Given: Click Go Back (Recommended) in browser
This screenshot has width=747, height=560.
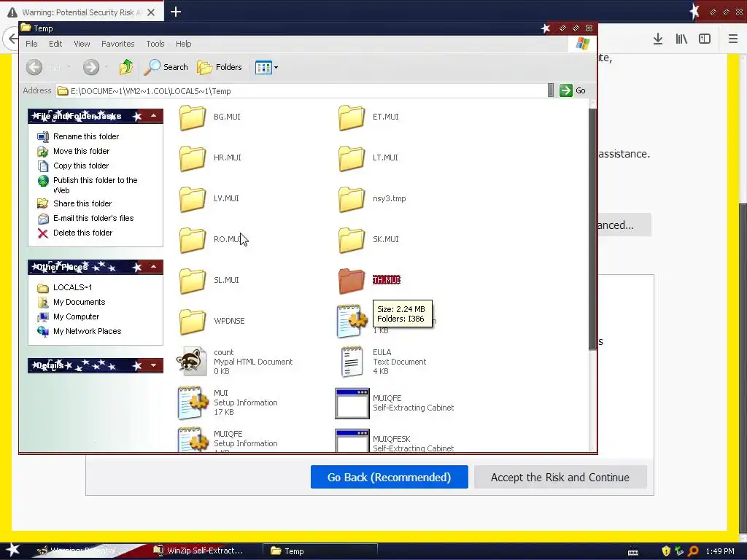Looking at the screenshot, I should pos(390,477).
